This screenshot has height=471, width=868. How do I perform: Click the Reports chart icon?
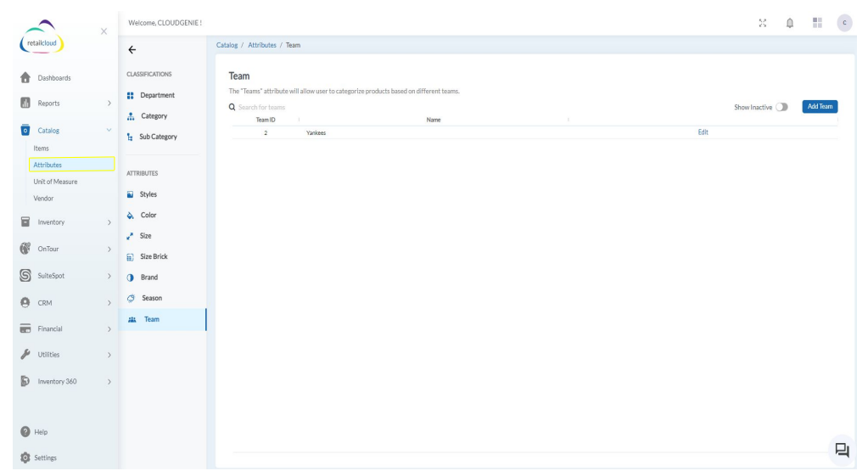click(x=25, y=103)
